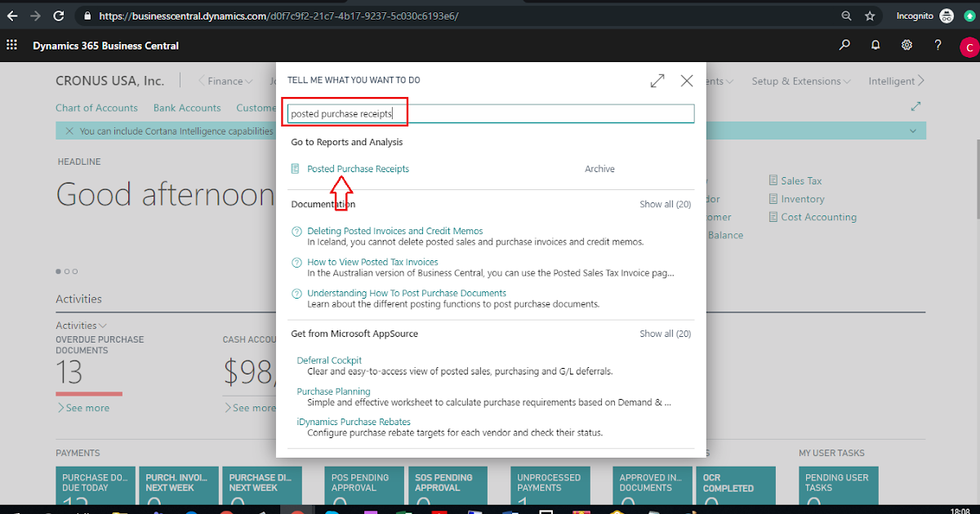Open POs Pending Approval tile
Viewport: 980px width, 514px height.
(x=363, y=484)
